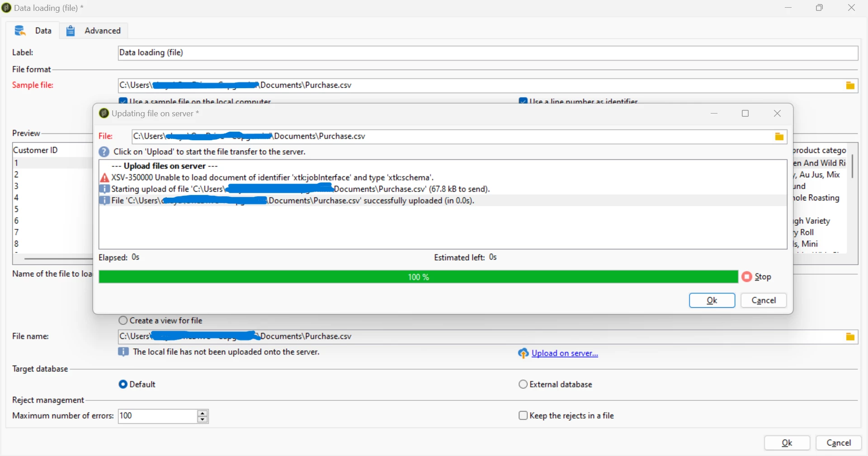Click the Data tab database icon

20,31
